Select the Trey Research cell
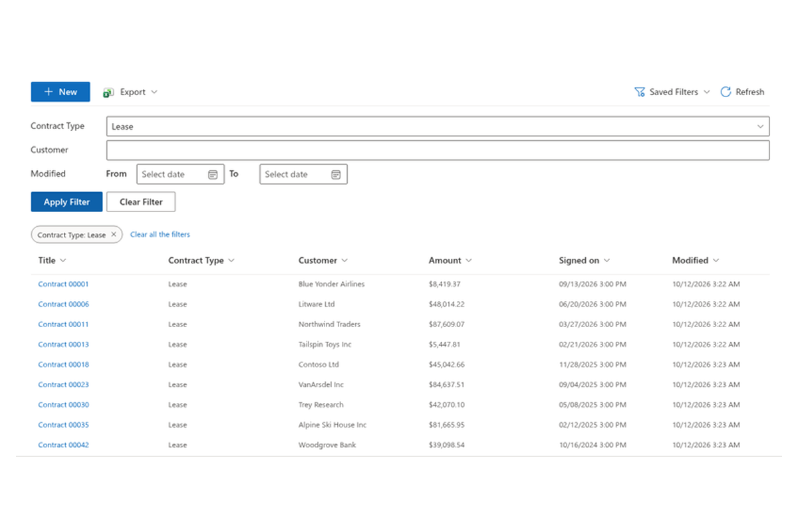Image resolution: width=798 pixels, height=532 pixels. click(x=321, y=405)
